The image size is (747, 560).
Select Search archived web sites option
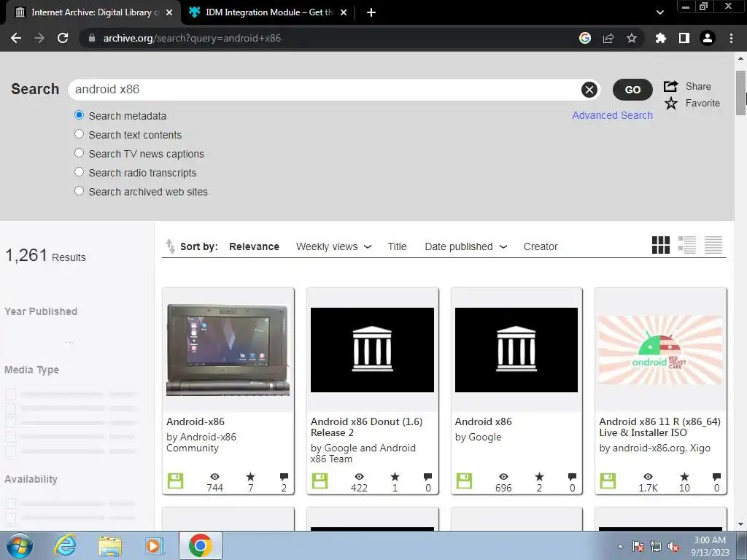pos(79,191)
